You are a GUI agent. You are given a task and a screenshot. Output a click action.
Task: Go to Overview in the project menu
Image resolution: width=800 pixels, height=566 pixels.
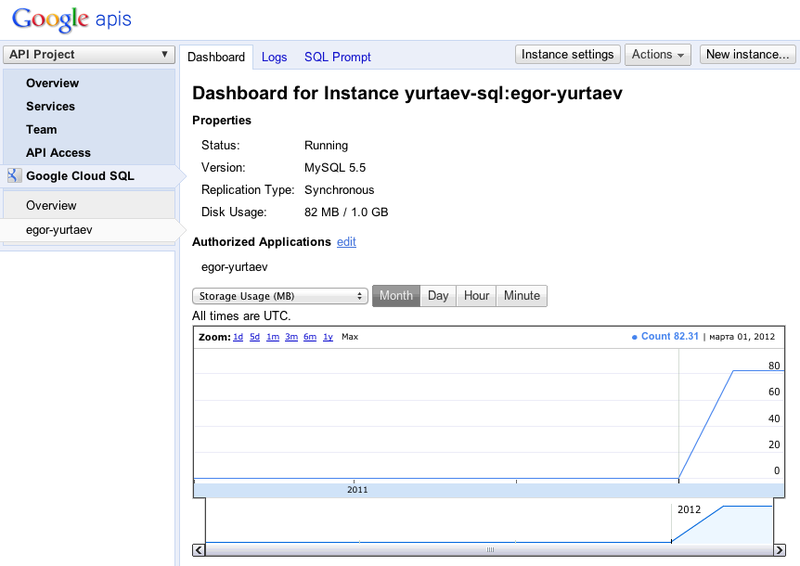pyautogui.click(x=53, y=83)
